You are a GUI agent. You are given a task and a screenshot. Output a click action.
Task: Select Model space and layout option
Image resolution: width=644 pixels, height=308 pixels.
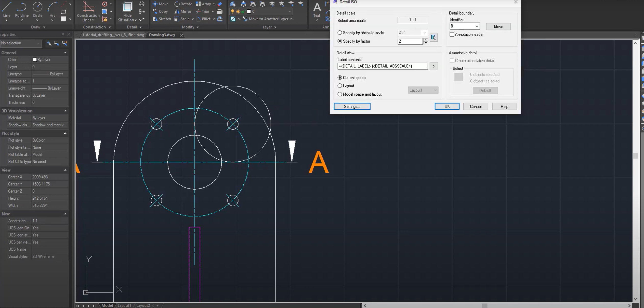[x=359, y=94]
